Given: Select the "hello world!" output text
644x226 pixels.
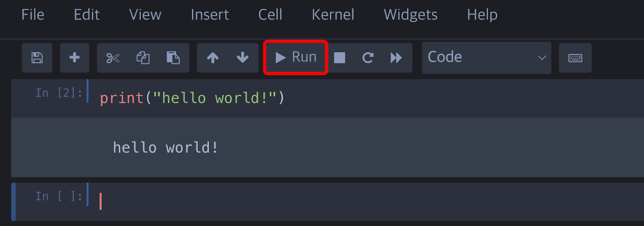Looking at the screenshot, I should [165, 148].
